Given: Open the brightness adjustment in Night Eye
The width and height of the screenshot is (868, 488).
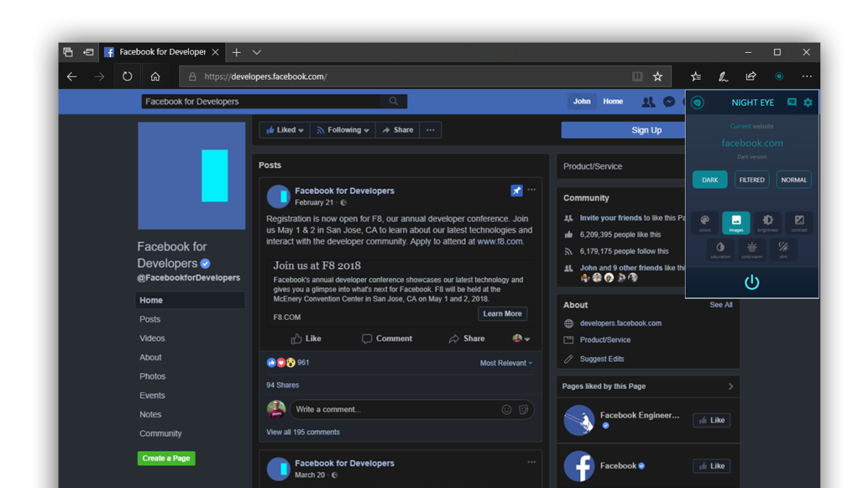Looking at the screenshot, I should pos(767,223).
